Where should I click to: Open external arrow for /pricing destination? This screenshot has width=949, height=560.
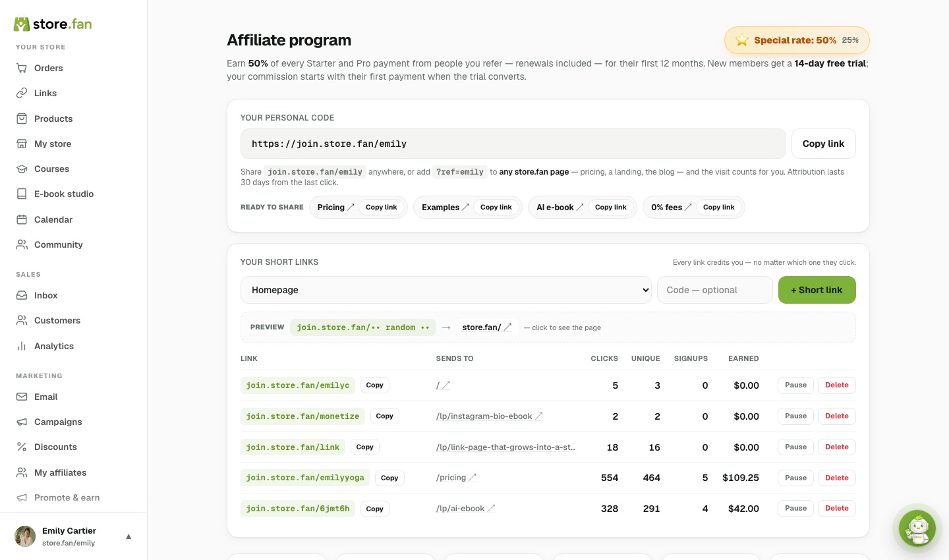(473, 478)
